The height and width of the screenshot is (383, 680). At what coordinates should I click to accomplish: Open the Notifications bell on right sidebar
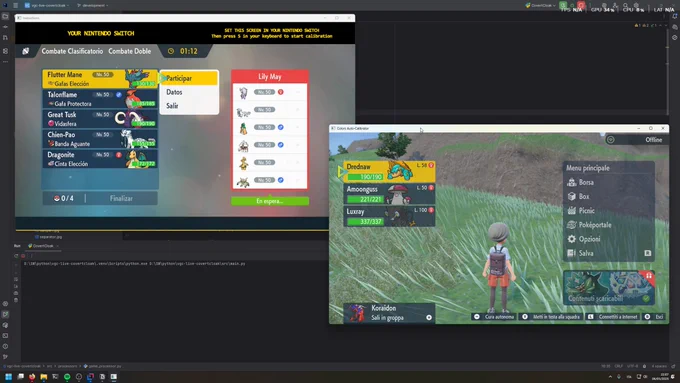[x=675, y=16]
